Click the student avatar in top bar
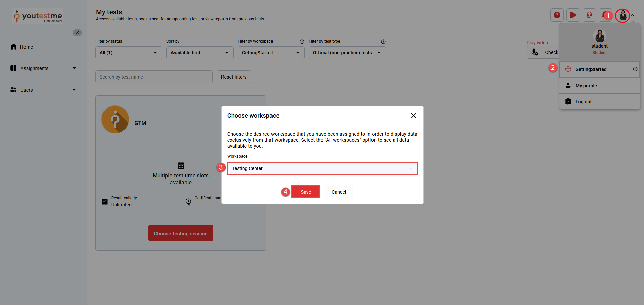 623,15
